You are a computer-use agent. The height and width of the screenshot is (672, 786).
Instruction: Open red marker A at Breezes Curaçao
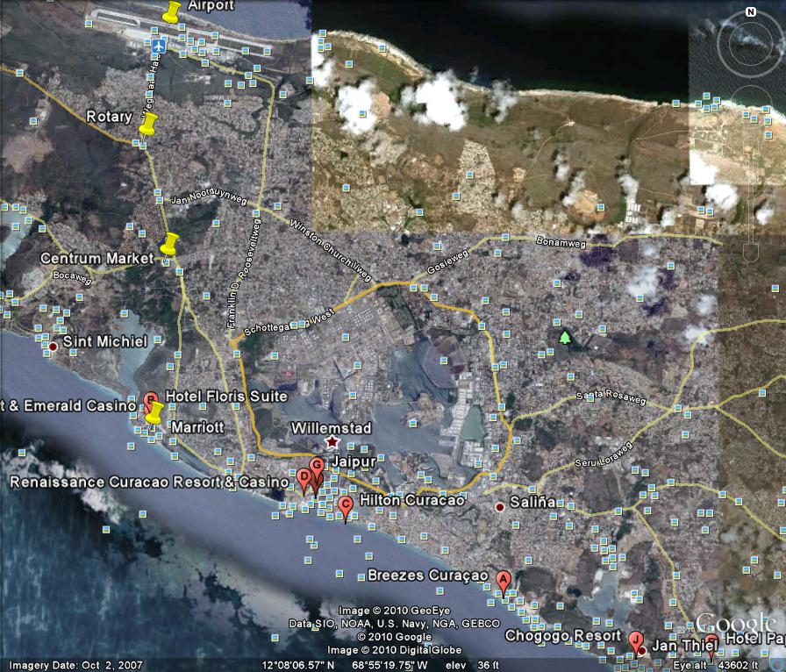504,583
